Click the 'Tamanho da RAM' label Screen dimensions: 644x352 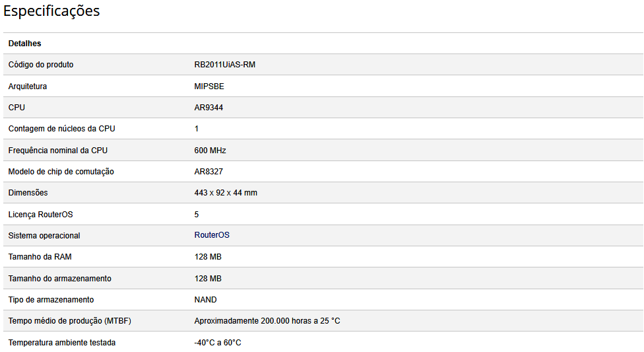[x=40, y=257]
